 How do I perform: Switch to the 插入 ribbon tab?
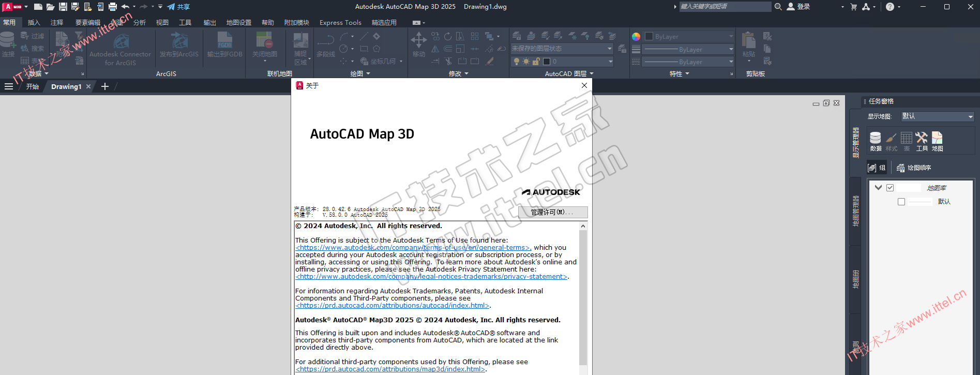pyautogui.click(x=34, y=22)
